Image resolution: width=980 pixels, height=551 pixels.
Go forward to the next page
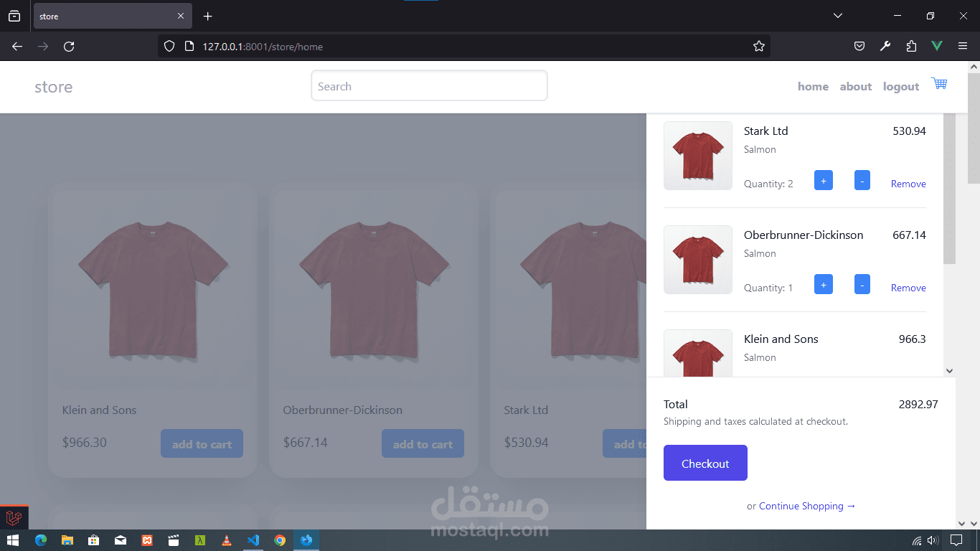(43, 47)
